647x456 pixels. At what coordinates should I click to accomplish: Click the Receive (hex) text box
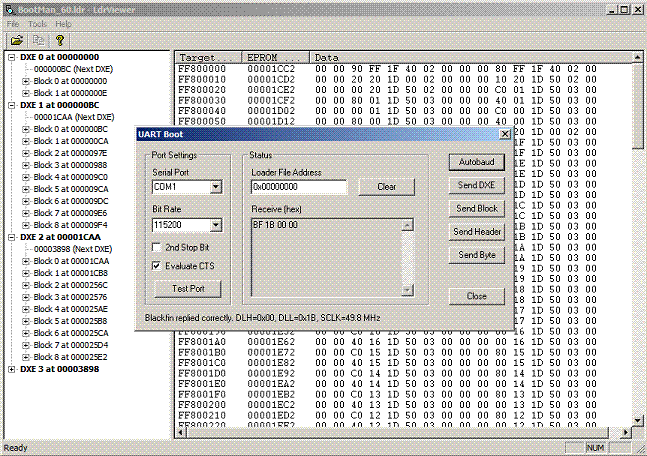coord(326,257)
